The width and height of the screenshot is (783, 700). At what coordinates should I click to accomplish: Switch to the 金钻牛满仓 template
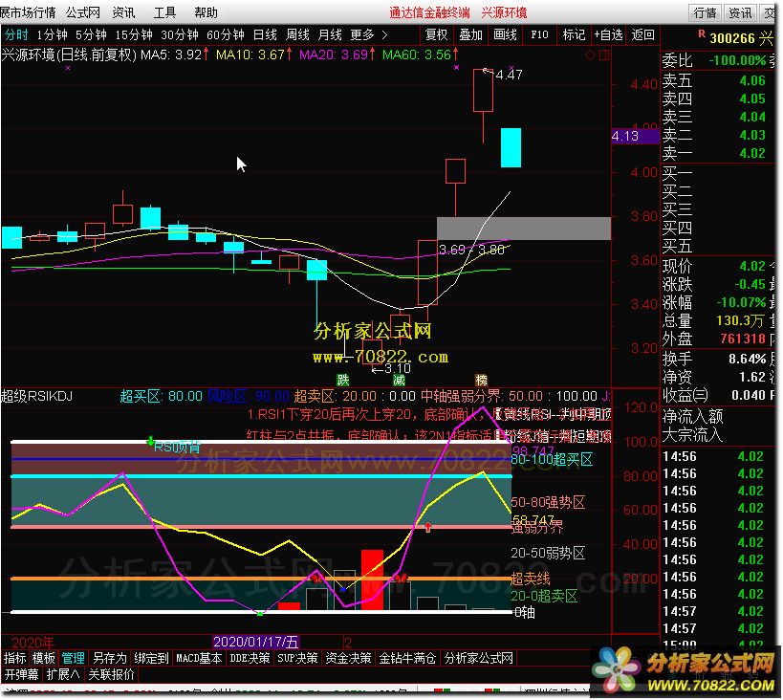[x=407, y=658]
